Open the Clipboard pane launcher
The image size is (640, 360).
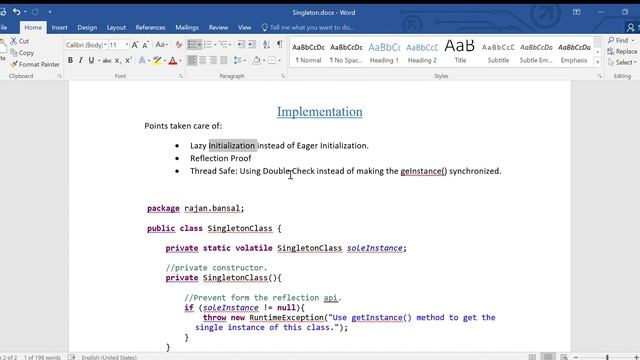click(x=60, y=76)
